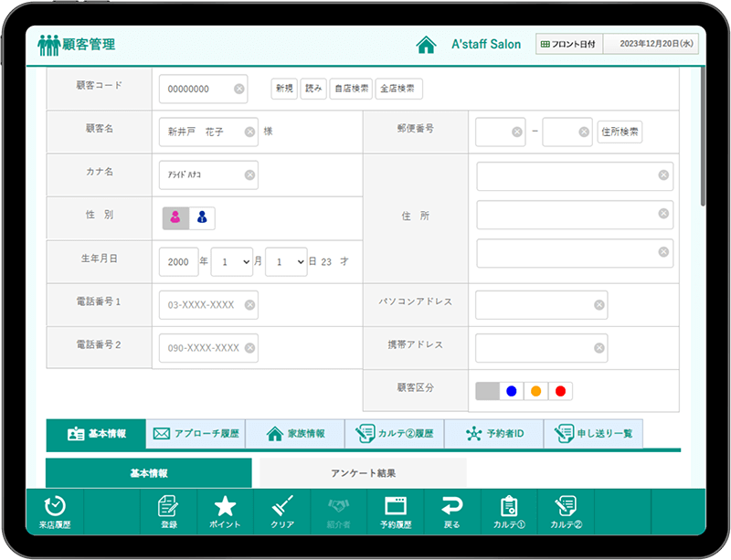Click the 新規 button
The height and width of the screenshot is (560, 731).
pos(284,89)
